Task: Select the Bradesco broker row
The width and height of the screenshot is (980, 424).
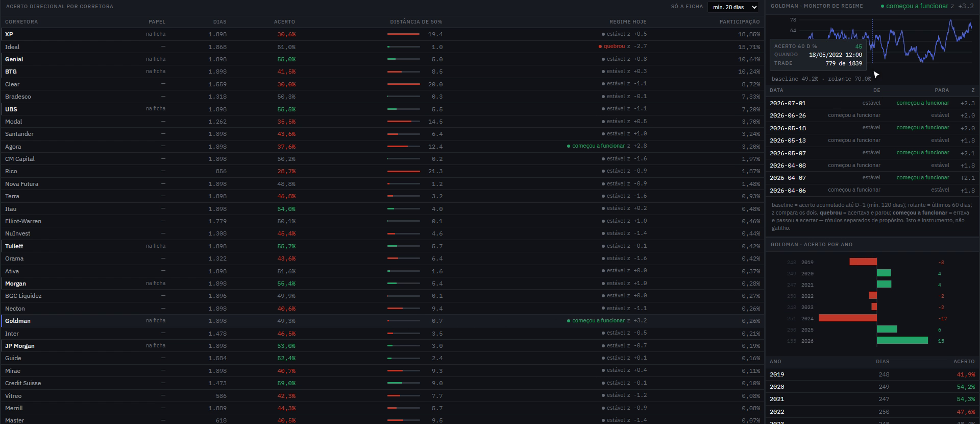Action: click(x=382, y=97)
